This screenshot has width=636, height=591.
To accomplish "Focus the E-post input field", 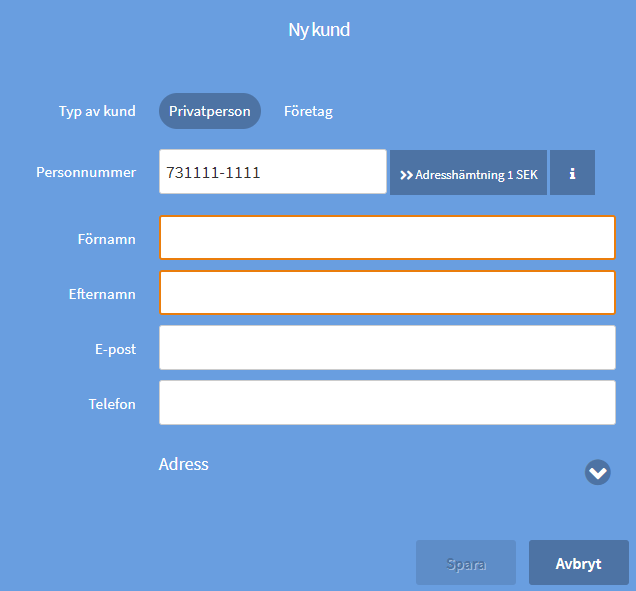I will [386, 348].
